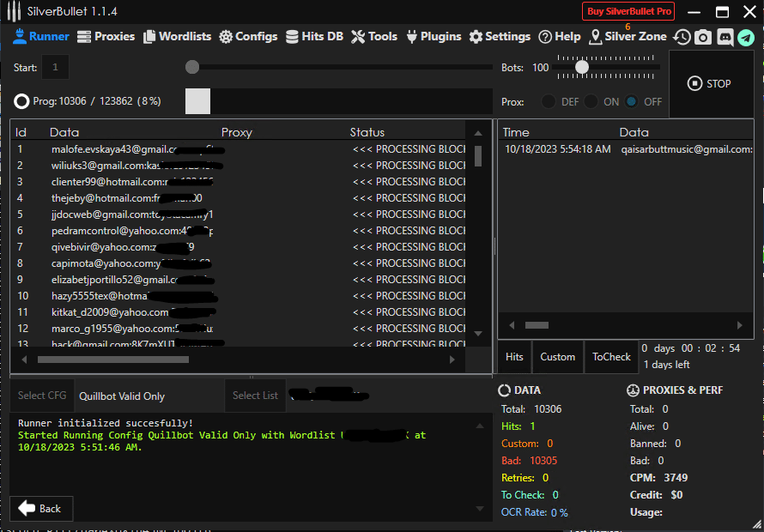Image resolution: width=764 pixels, height=532 pixels.
Task: Click the Start number input field
Action: click(55, 67)
